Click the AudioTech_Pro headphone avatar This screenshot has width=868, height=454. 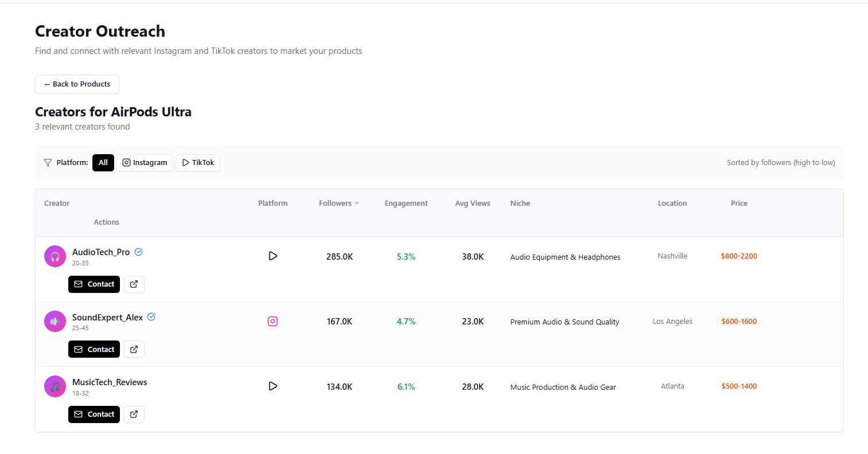pyautogui.click(x=55, y=256)
